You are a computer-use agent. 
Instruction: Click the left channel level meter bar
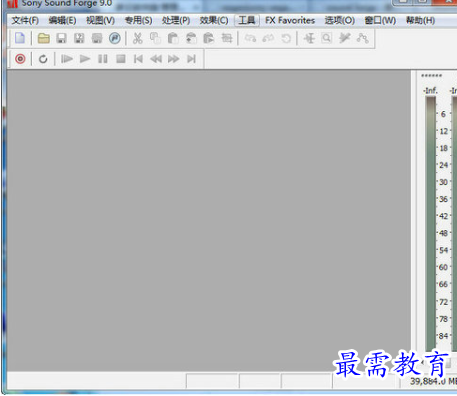pyautogui.click(x=430, y=223)
